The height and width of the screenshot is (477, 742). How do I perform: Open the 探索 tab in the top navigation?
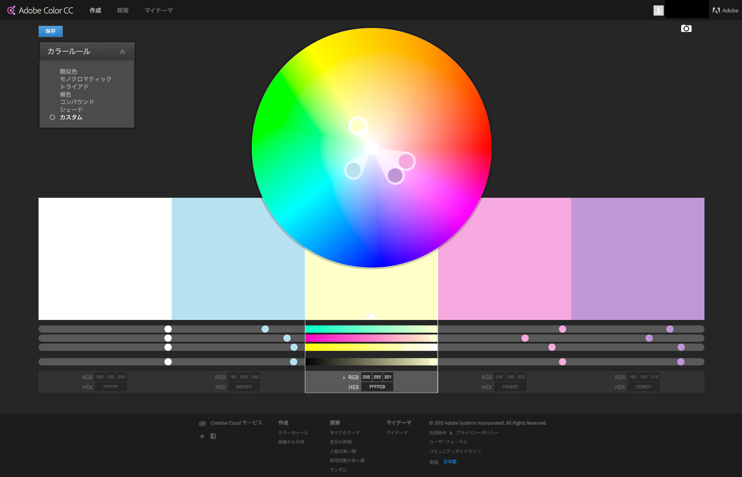point(123,10)
